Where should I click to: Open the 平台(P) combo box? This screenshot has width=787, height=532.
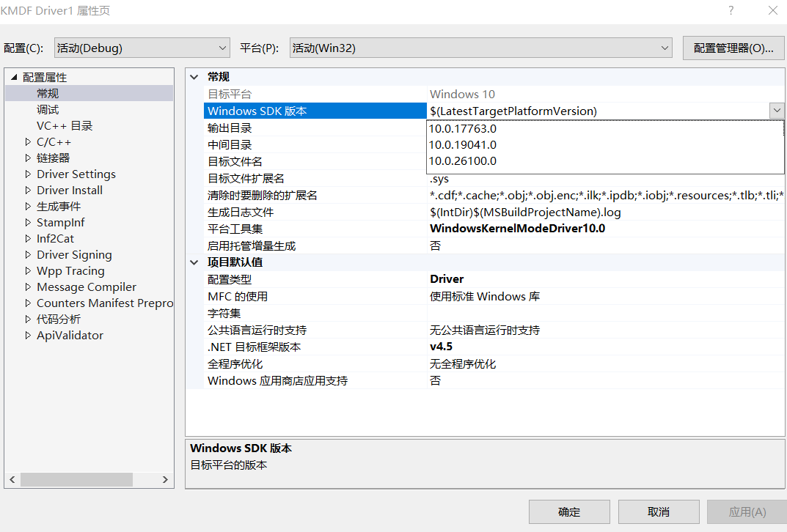480,48
